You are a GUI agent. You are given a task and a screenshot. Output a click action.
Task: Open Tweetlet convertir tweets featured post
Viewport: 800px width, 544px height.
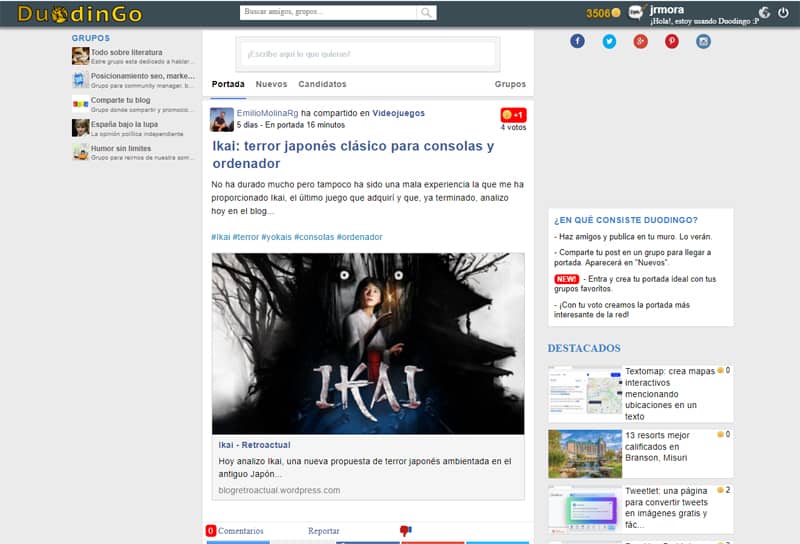(x=666, y=508)
